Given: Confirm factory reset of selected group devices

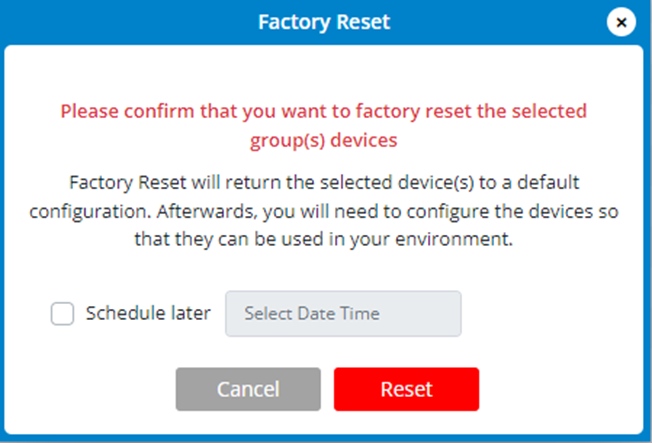Looking at the screenshot, I should coord(406,389).
